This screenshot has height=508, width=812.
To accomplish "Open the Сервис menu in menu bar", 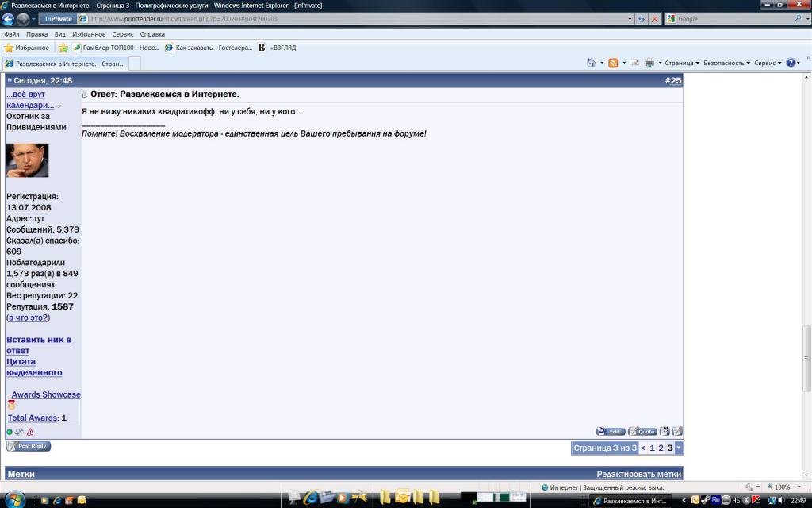I will point(123,34).
